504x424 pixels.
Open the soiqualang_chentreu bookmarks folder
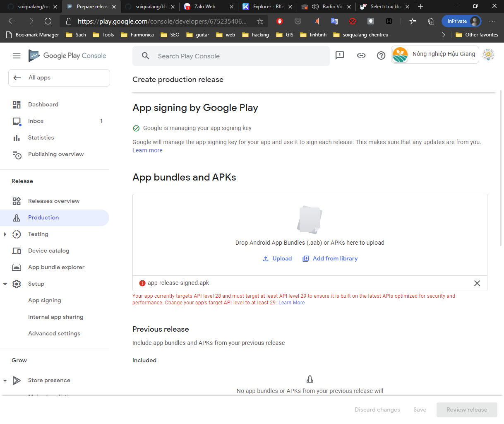(361, 35)
